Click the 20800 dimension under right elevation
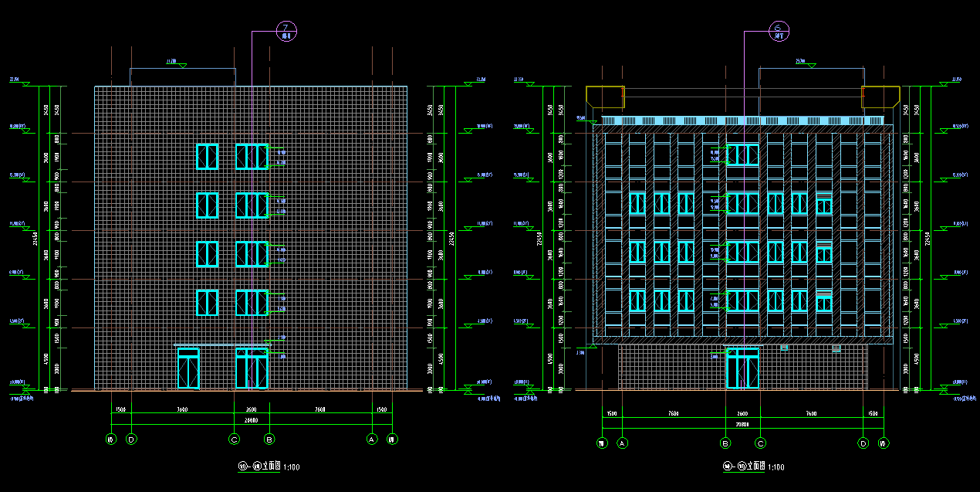Image resolution: width=980 pixels, height=492 pixels. [742, 424]
